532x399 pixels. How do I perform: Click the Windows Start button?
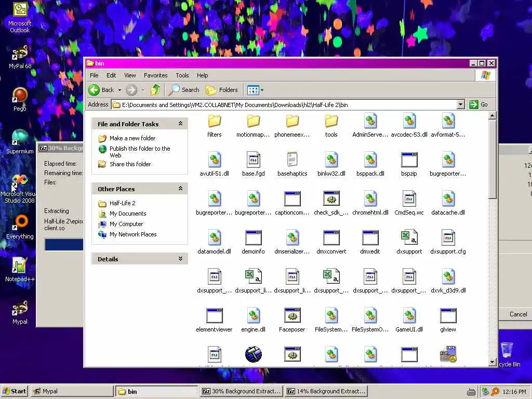(x=15, y=391)
